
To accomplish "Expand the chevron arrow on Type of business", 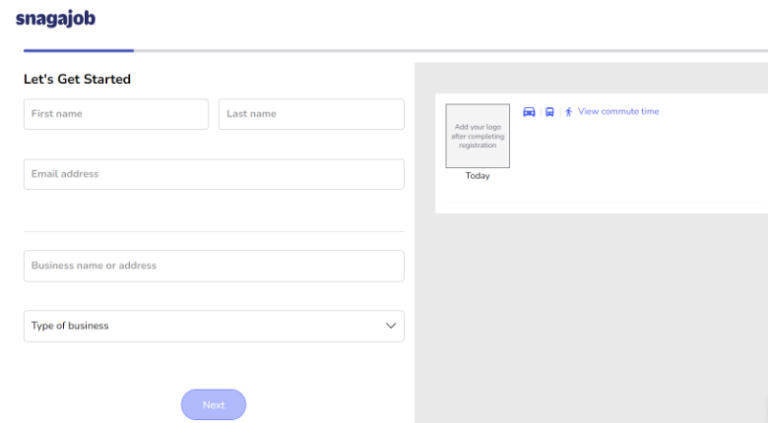I will 390,326.
